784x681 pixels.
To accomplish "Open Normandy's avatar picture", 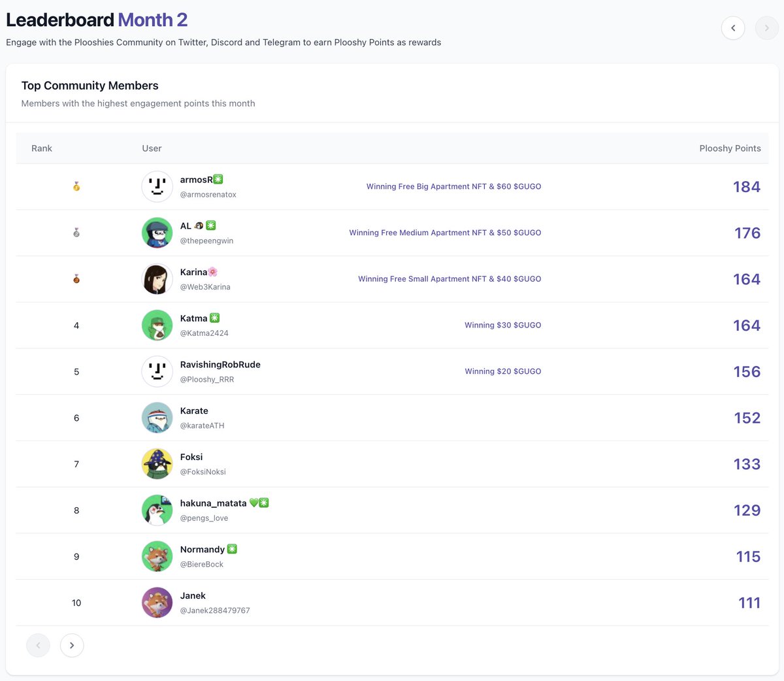I will [157, 557].
